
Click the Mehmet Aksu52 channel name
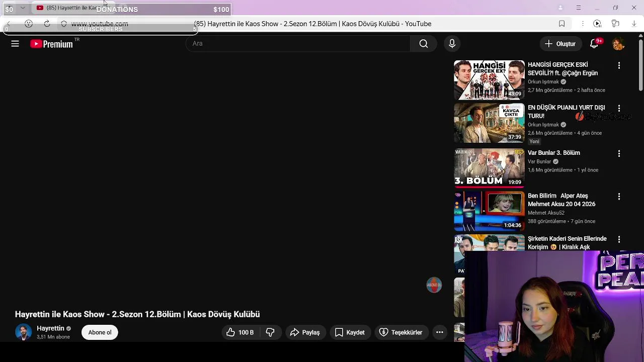[x=546, y=213]
